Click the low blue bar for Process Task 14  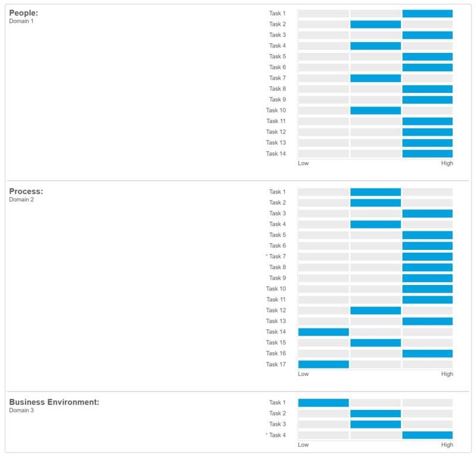tap(323, 332)
